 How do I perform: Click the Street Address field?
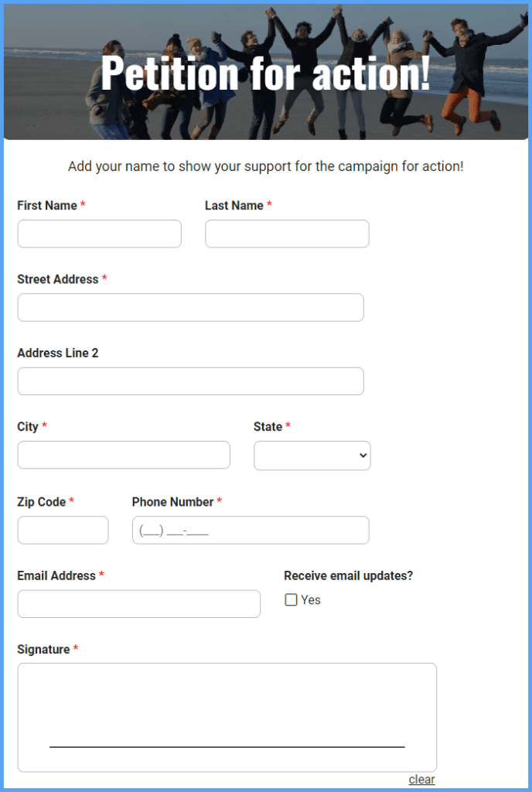(190, 307)
